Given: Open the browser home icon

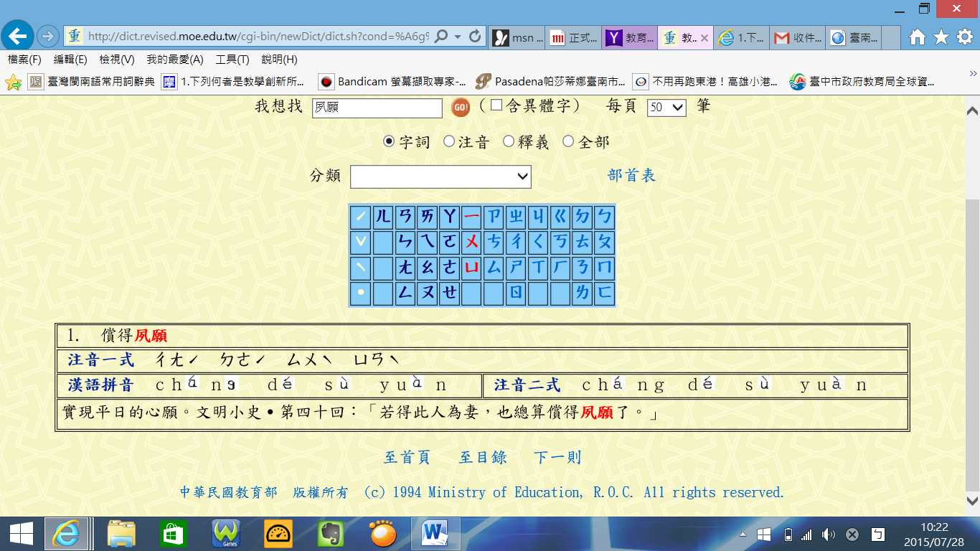Looking at the screenshot, I should (917, 37).
